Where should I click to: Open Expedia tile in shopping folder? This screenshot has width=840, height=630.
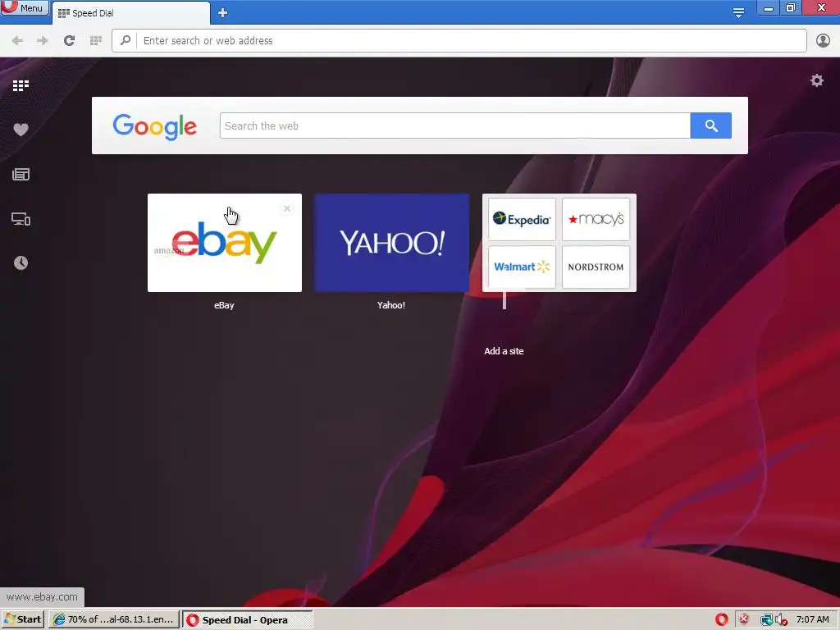522,219
